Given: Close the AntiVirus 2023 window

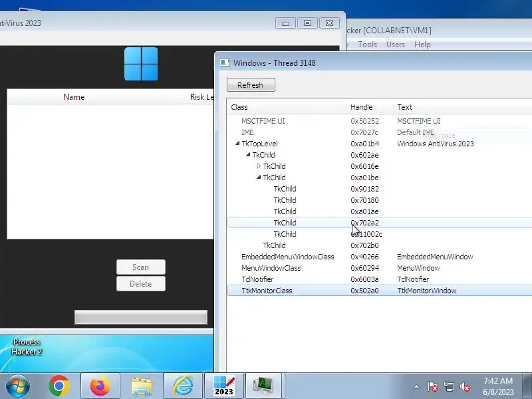Looking at the screenshot, I should point(329,23).
